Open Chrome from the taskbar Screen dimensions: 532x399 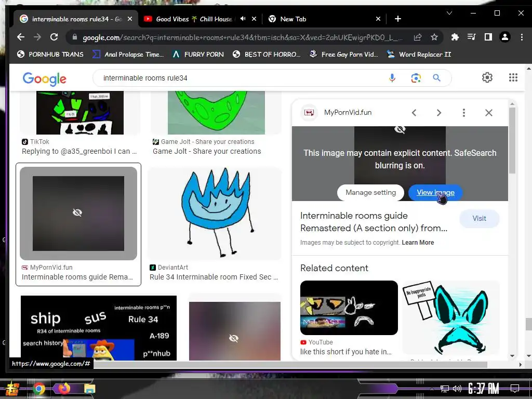[x=39, y=389]
